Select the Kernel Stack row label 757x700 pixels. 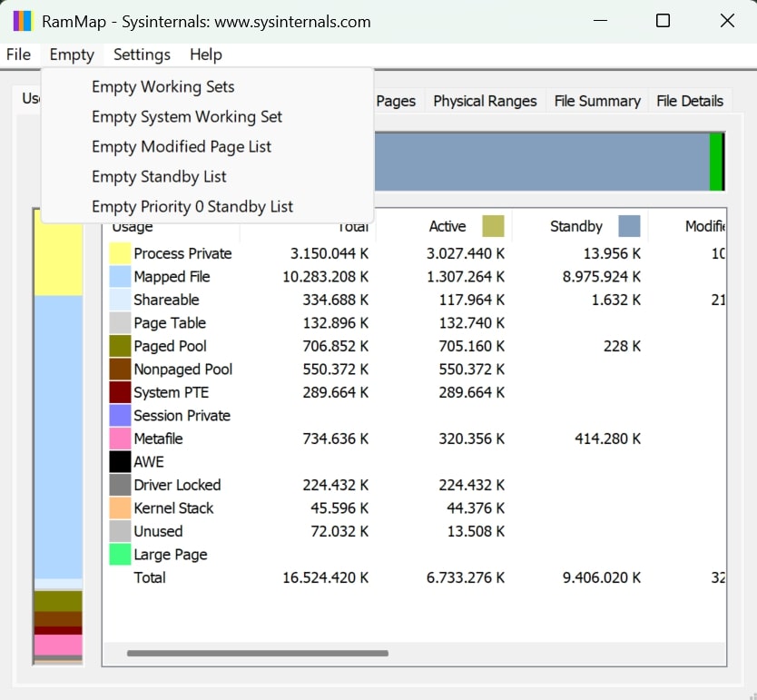pos(173,508)
